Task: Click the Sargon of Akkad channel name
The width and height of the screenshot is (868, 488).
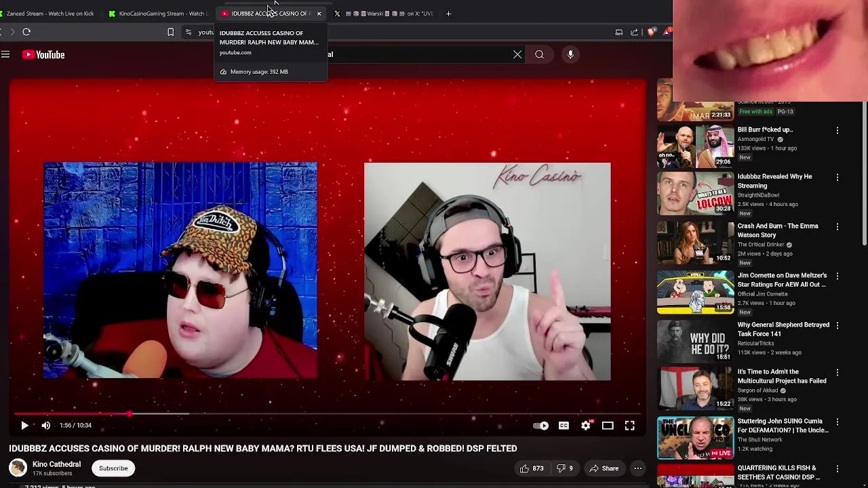Action: tap(757, 390)
